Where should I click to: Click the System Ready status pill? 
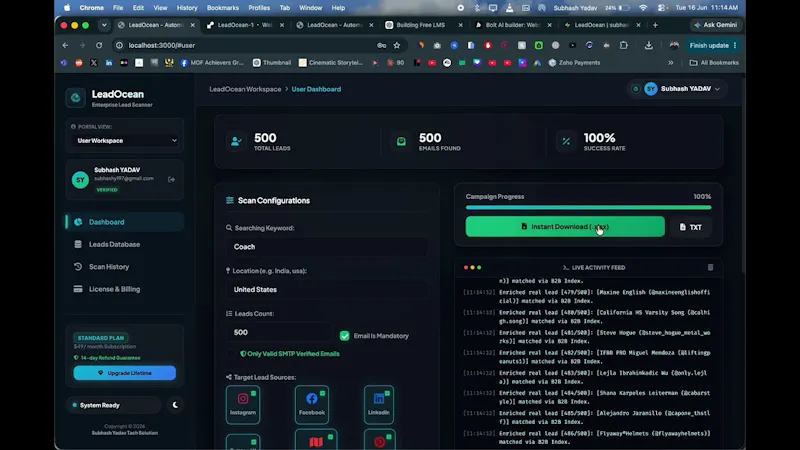click(114, 405)
